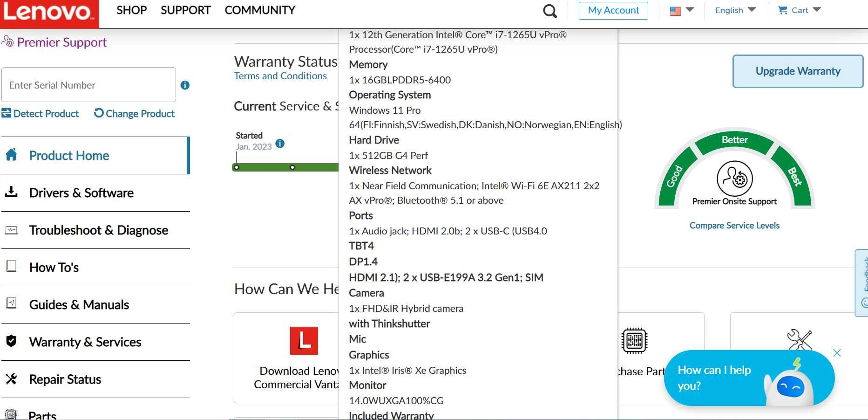Click the Parts chip icon in sidebar
Image resolution: width=868 pixels, height=420 pixels.
pyautogui.click(x=11, y=414)
